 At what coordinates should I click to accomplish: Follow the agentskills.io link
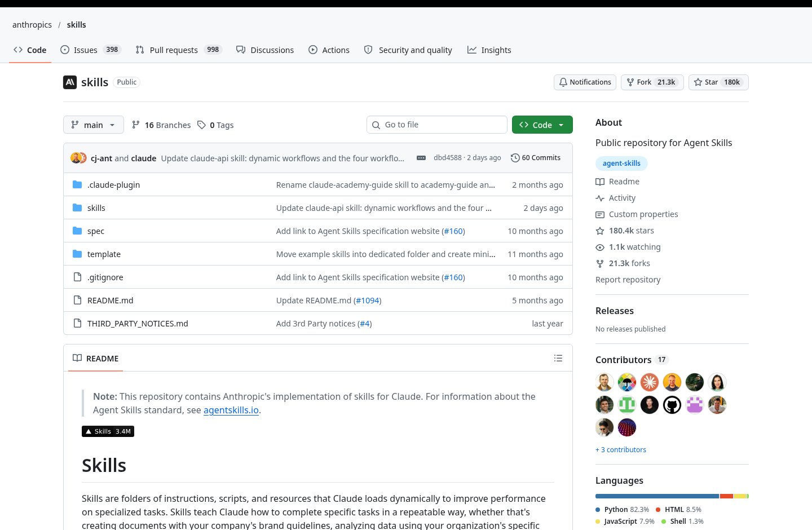[231, 410]
